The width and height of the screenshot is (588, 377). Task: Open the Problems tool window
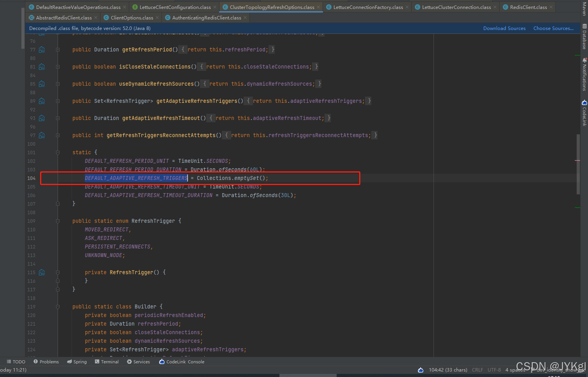tap(46, 362)
